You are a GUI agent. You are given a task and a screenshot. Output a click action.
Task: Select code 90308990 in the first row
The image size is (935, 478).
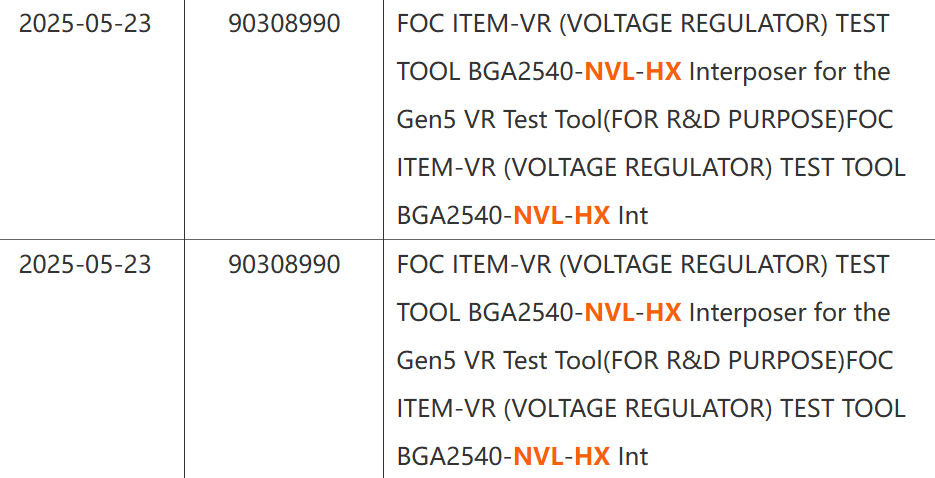pos(284,24)
